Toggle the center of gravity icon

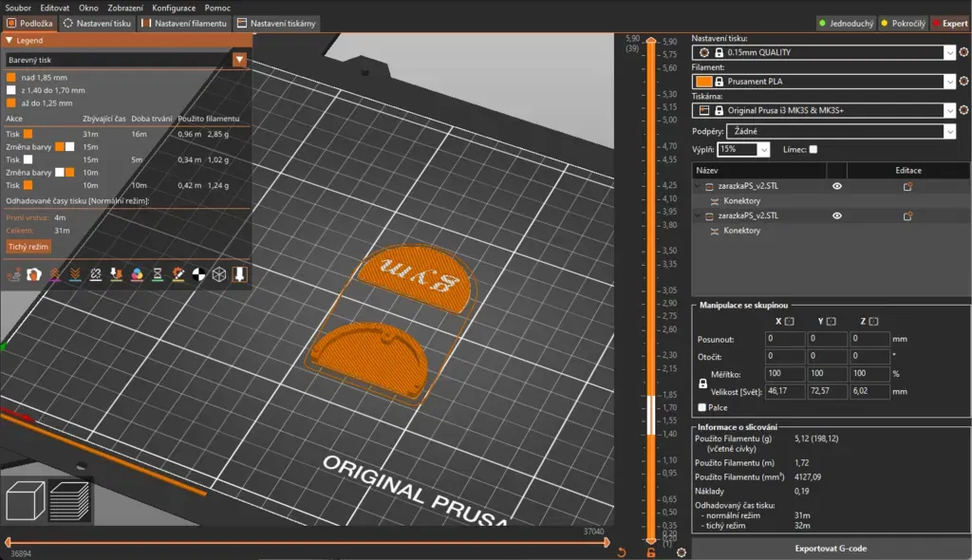point(198,274)
